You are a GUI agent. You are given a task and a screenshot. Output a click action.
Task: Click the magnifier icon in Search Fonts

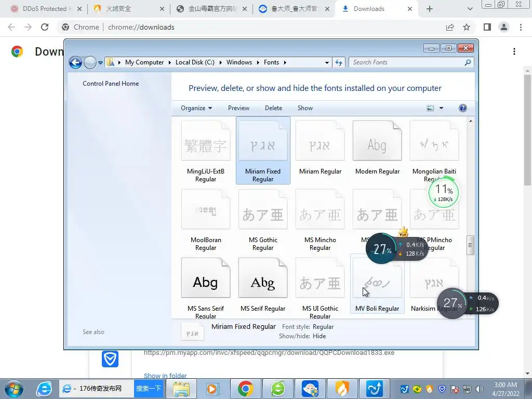(x=468, y=62)
